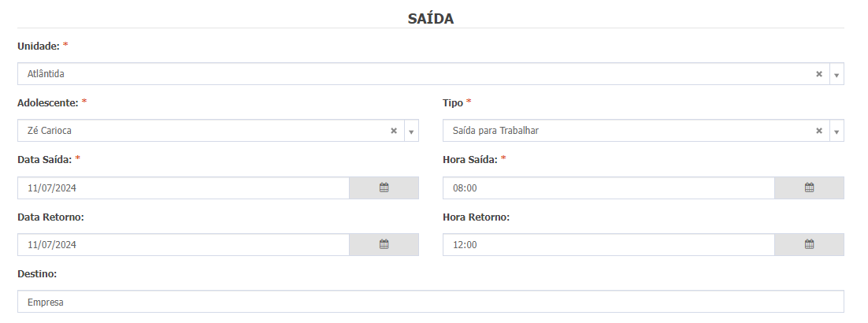
Task: Click the Destino label
Action: [37, 273]
